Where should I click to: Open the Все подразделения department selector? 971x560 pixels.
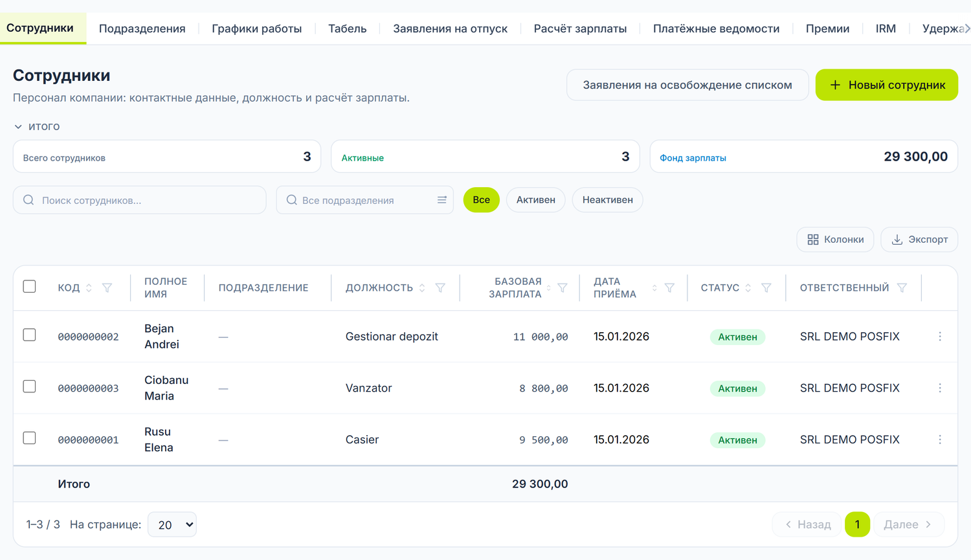coord(364,200)
